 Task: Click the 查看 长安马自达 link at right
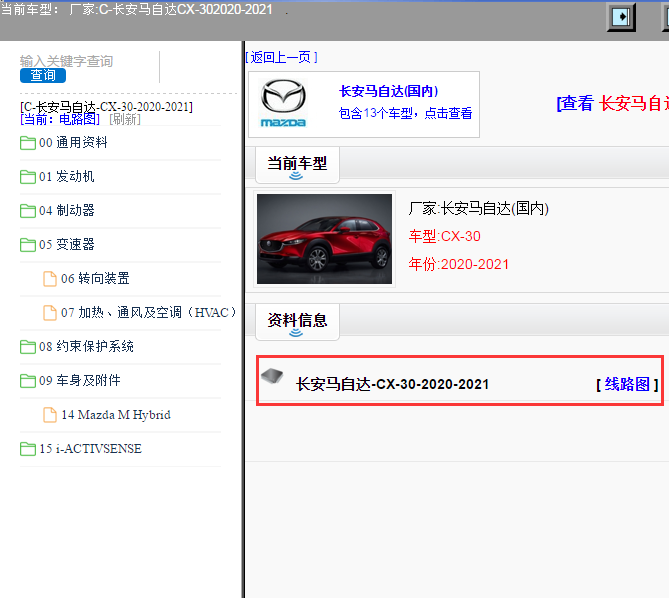[x=613, y=104]
